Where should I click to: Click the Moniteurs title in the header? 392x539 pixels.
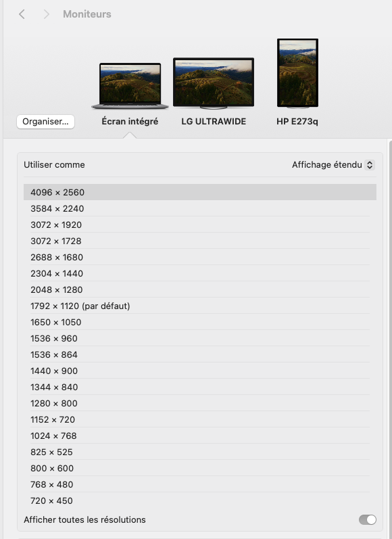point(87,14)
